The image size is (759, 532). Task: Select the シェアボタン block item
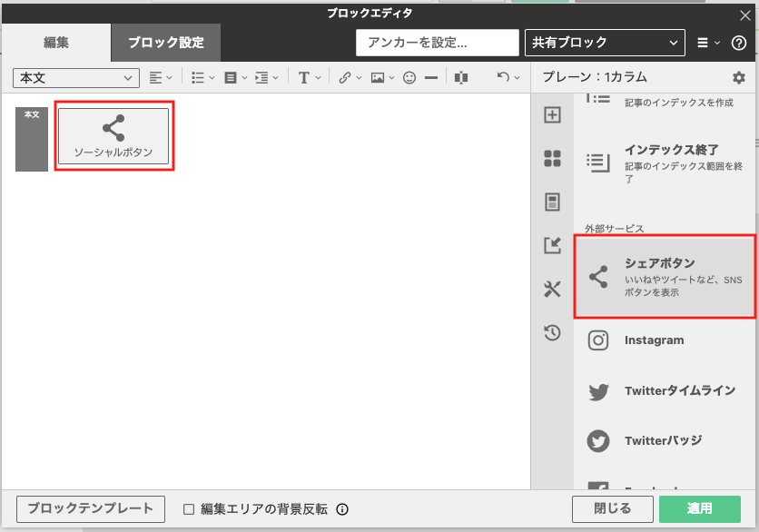pyautogui.click(x=665, y=277)
